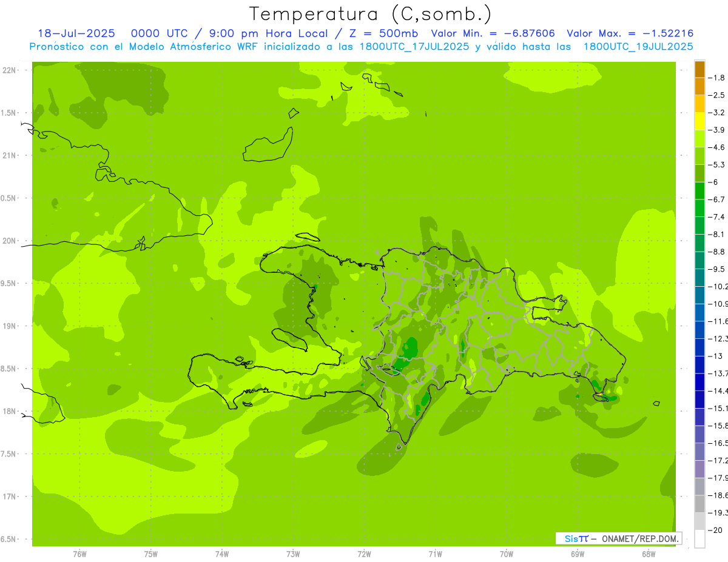The width and height of the screenshot is (728, 562).
Task: Click the yellow legend swatch above -3.9
Action: (699, 121)
